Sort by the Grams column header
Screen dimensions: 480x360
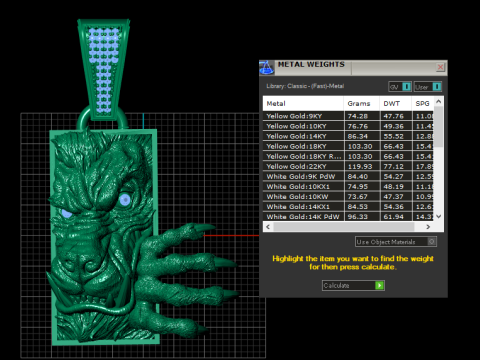362,104
